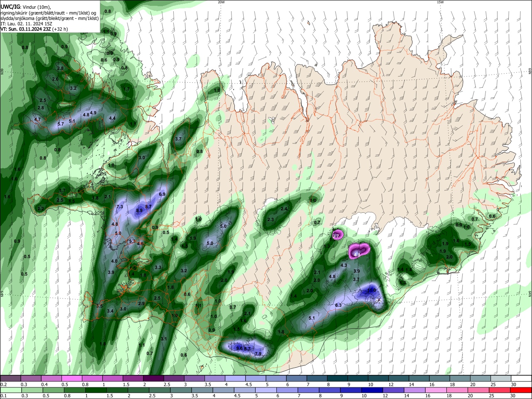The image size is (532, 399).
Task: Click the 2.6 precipitation value
Action: pos(55,79)
